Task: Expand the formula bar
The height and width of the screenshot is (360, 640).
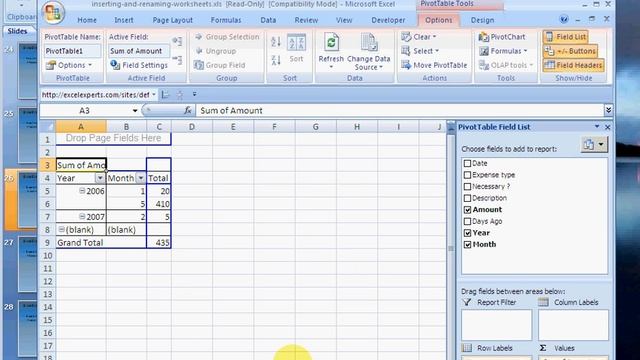Action: pos(608,110)
